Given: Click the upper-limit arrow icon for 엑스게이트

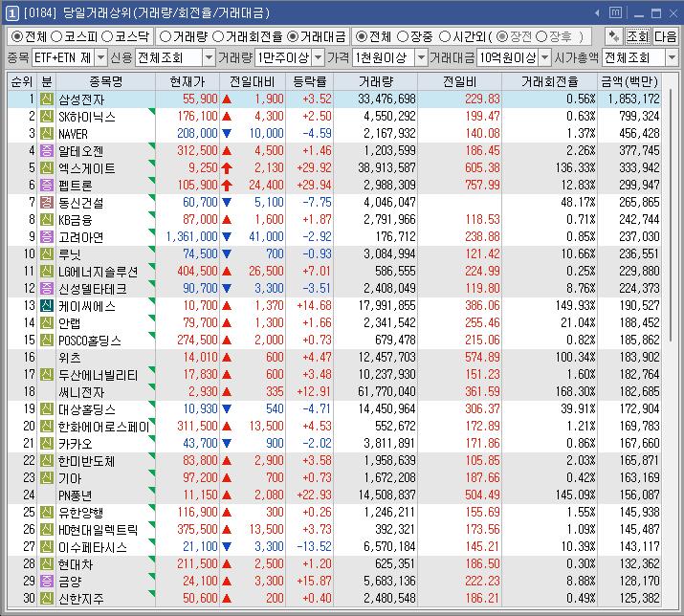Looking at the screenshot, I should tap(227, 168).
